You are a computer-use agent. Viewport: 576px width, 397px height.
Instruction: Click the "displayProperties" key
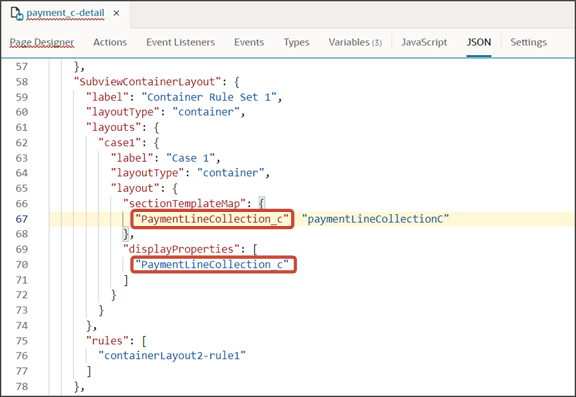(x=181, y=249)
